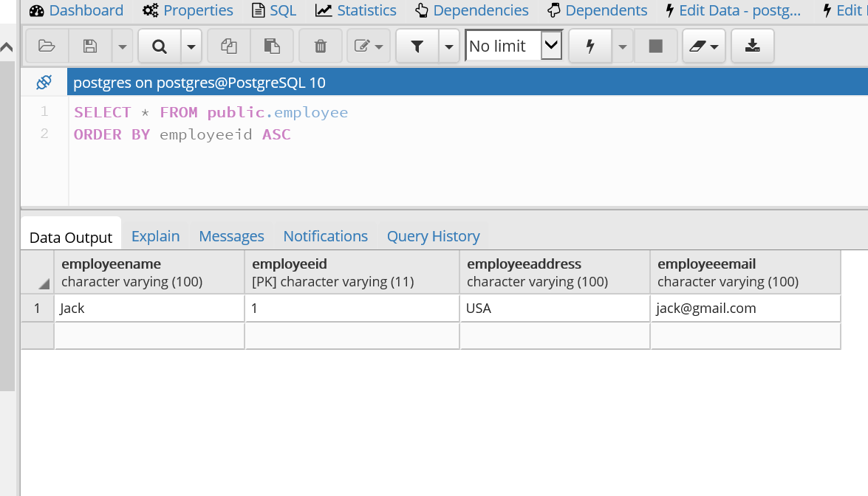The width and height of the screenshot is (868, 496).
Task: Toggle the database connection status icon
Action: [x=44, y=83]
